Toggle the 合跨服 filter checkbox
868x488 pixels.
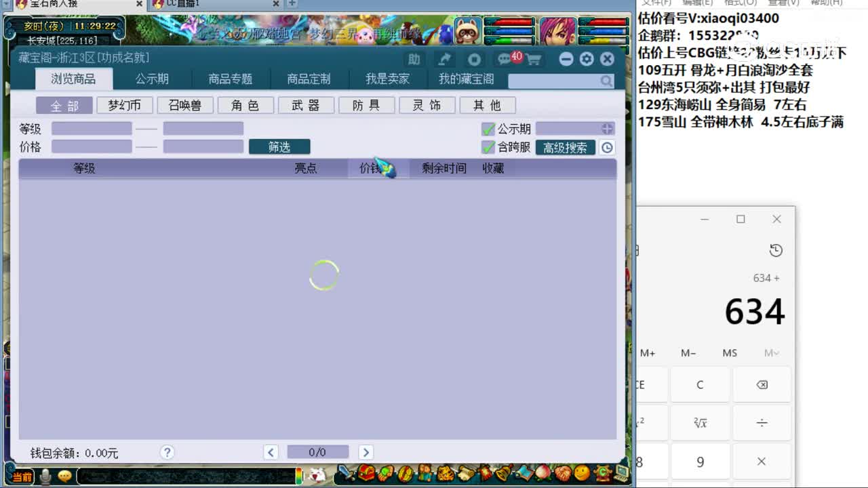point(490,147)
